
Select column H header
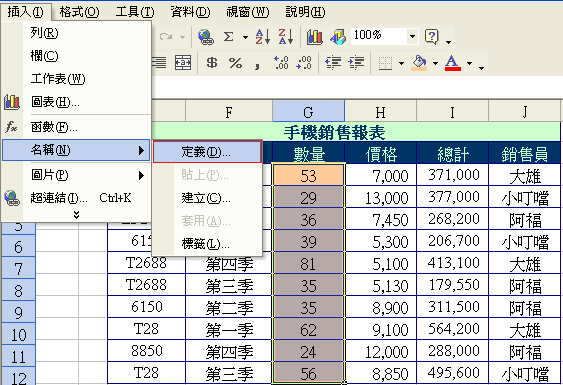[x=381, y=112]
